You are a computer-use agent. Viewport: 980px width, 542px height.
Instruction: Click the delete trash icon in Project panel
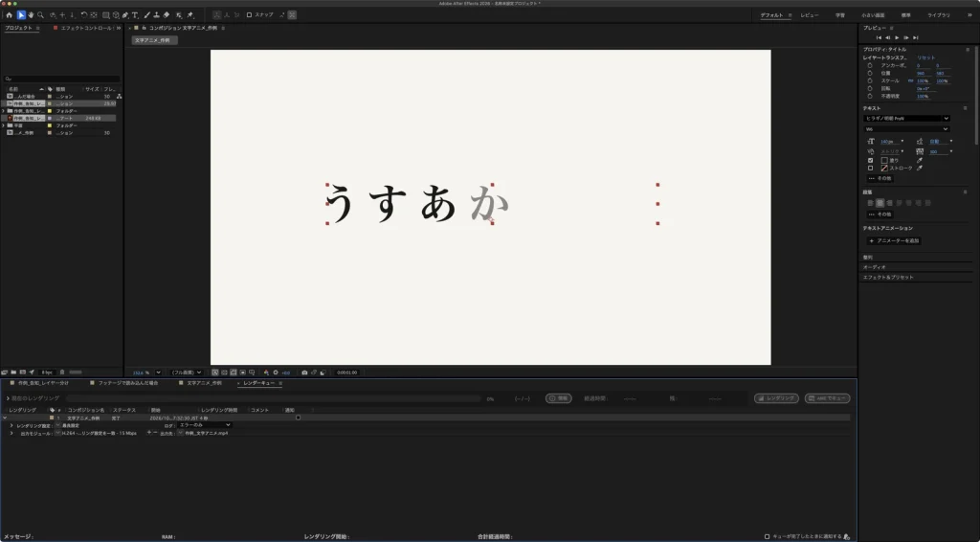click(x=62, y=372)
